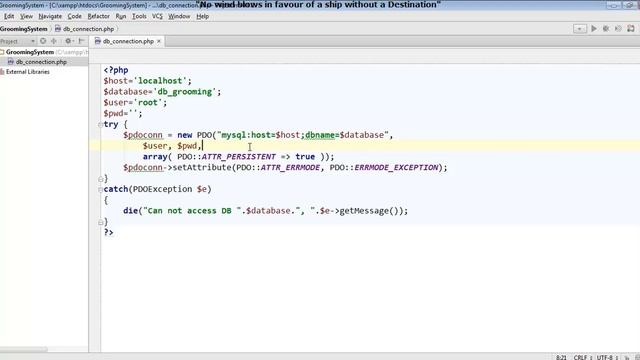
Task: Click on 'db_grooming' string in code
Action: tap(185, 92)
